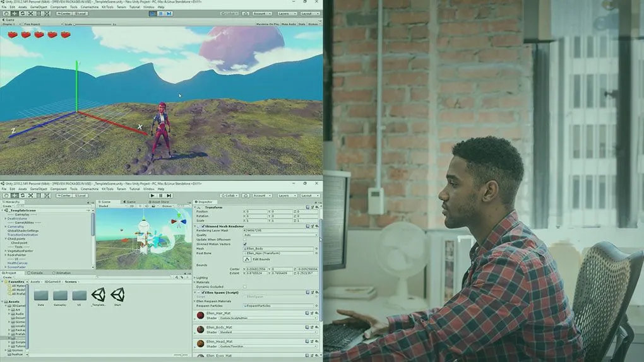Open Layers dropdown in lower Unity window
Screen dimensions: 644x362
287,196
